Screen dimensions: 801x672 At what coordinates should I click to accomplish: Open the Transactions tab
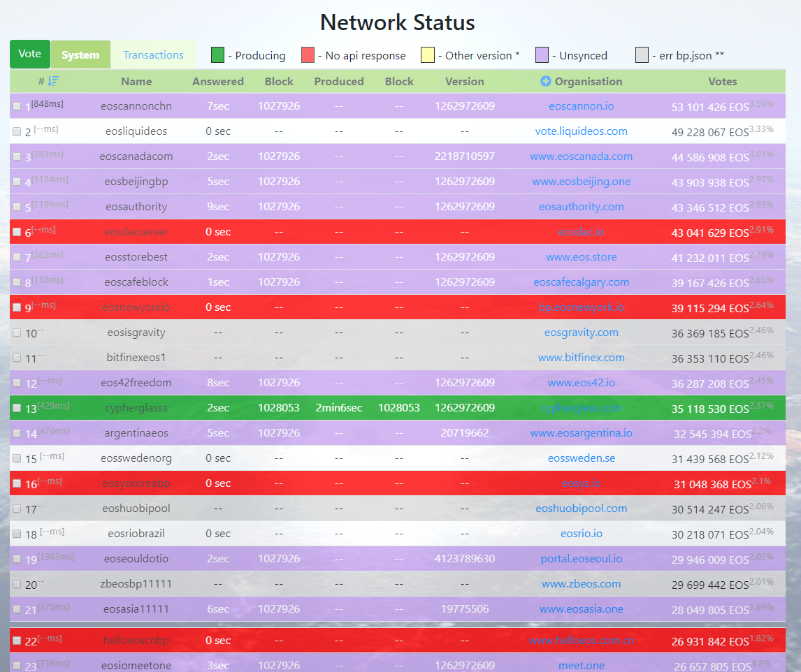click(153, 54)
